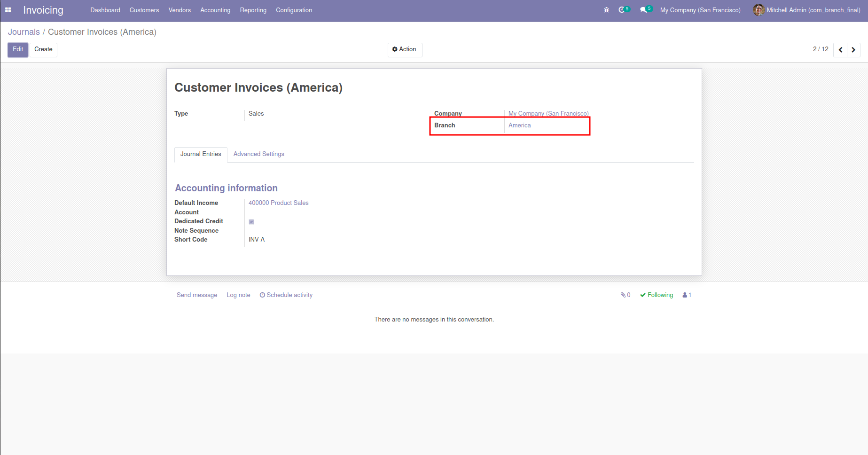868x455 pixels.
Task: Click the INV-A short code value
Action: (x=257, y=240)
